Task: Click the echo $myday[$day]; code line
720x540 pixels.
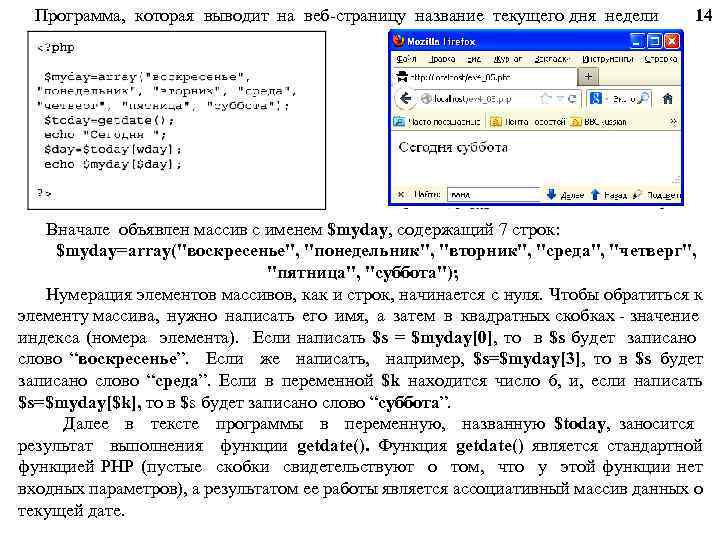Action: pyautogui.click(x=113, y=164)
